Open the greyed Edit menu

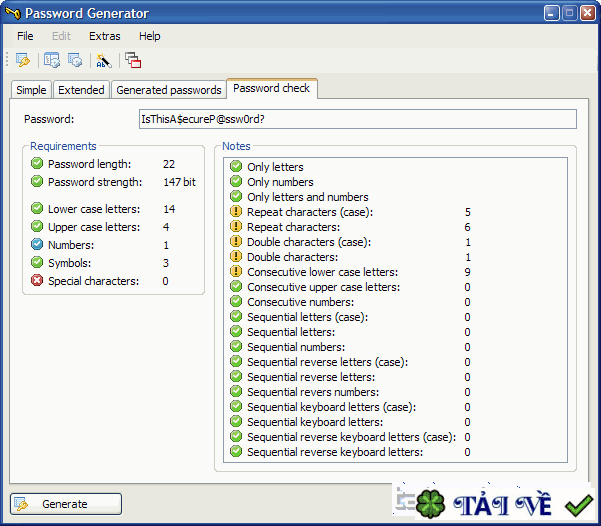point(61,36)
